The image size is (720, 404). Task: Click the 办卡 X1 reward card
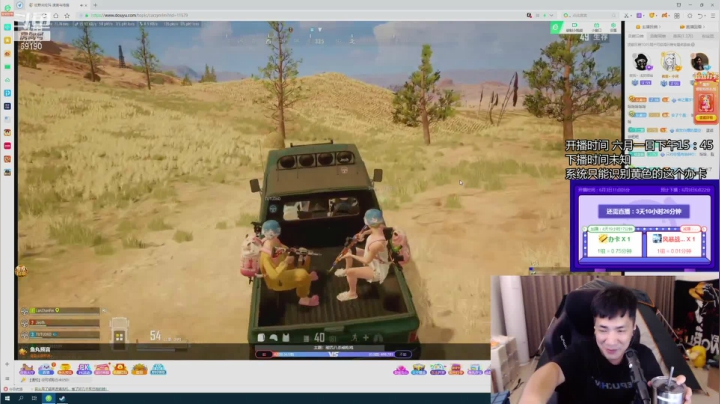coord(614,243)
